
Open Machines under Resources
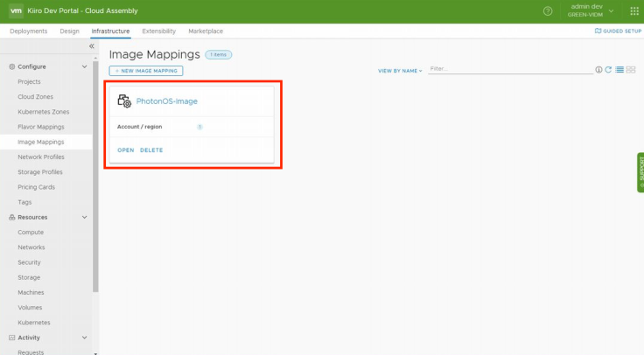point(31,292)
